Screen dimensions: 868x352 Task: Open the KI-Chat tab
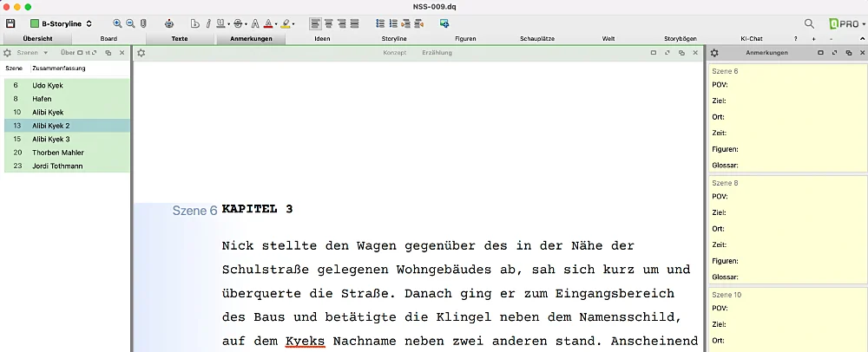[751, 39]
